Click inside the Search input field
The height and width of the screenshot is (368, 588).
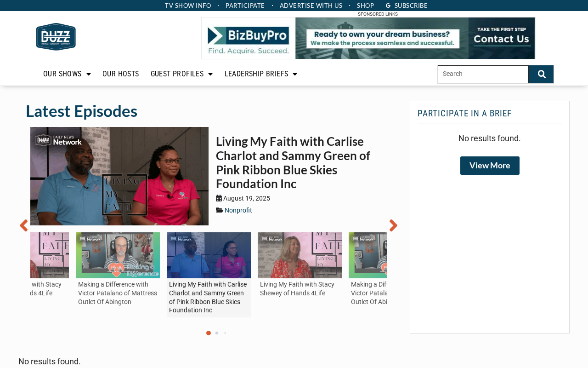coord(483,74)
